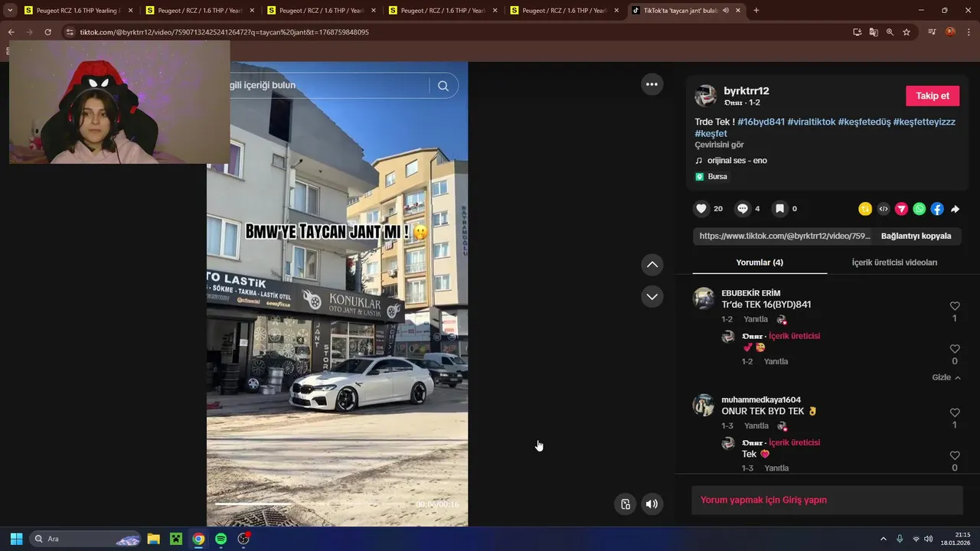Open the orijinal ses - eno sound

(737, 161)
